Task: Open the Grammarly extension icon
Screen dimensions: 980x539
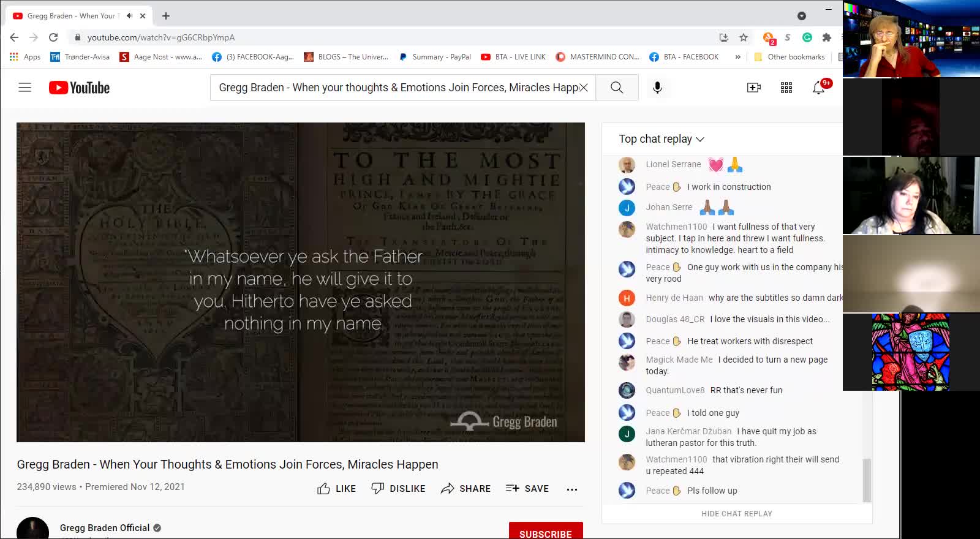Action: point(807,37)
